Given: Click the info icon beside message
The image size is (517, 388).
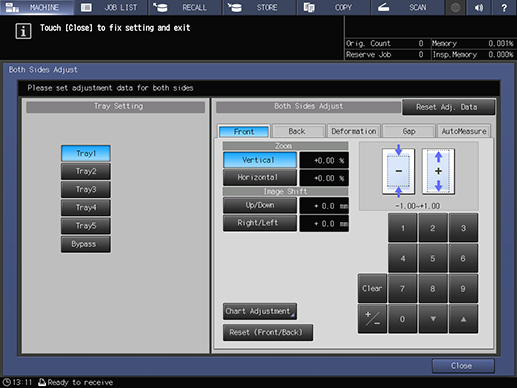Looking at the screenshot, I should [x=23, y=31].
